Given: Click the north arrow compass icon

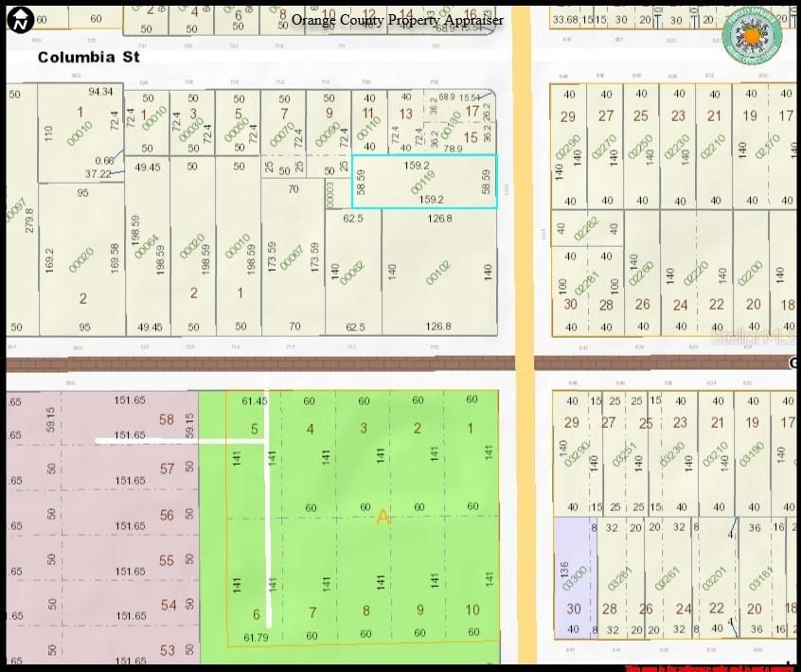Looking at the screenshot, I should click(x=21, y=18).
